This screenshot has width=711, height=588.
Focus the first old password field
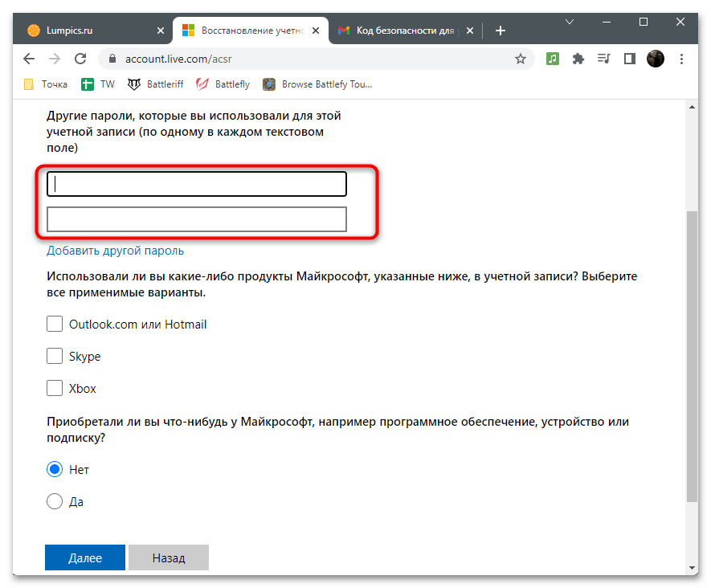(x=197, y=184)
